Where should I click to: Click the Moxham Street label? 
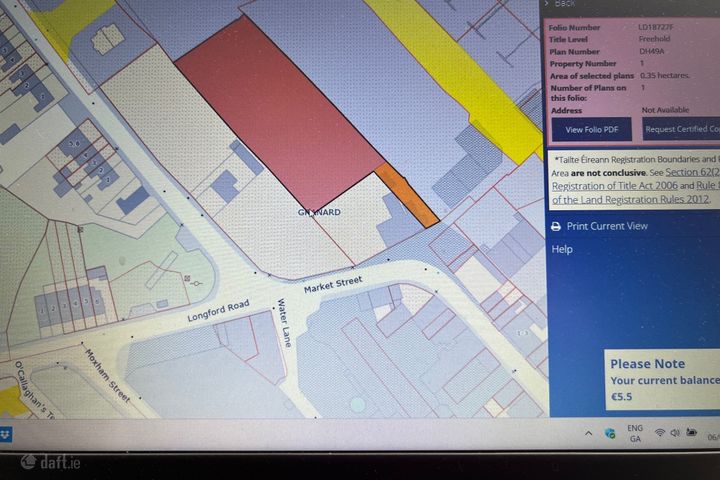(x=107, y=376)
